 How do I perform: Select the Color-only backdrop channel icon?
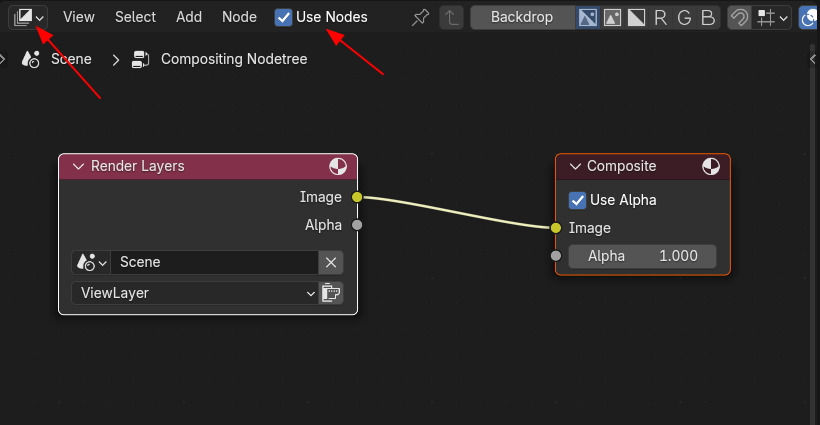[612, 17]
